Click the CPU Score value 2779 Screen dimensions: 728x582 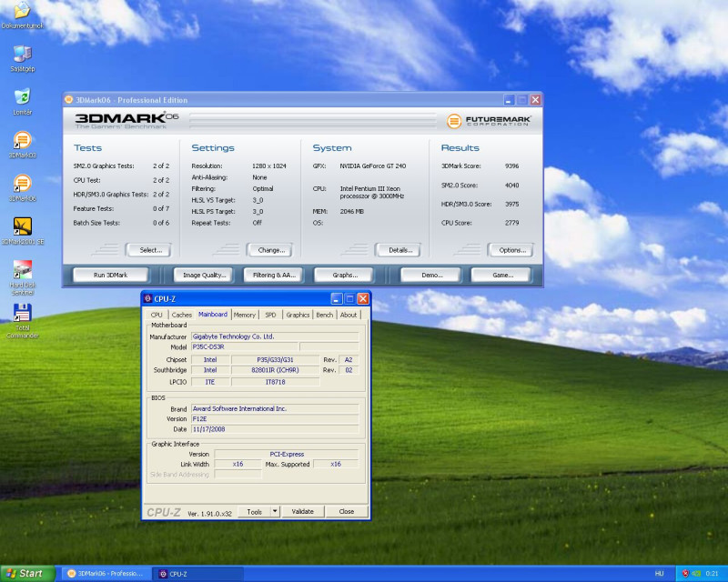(x=511, y=223)
